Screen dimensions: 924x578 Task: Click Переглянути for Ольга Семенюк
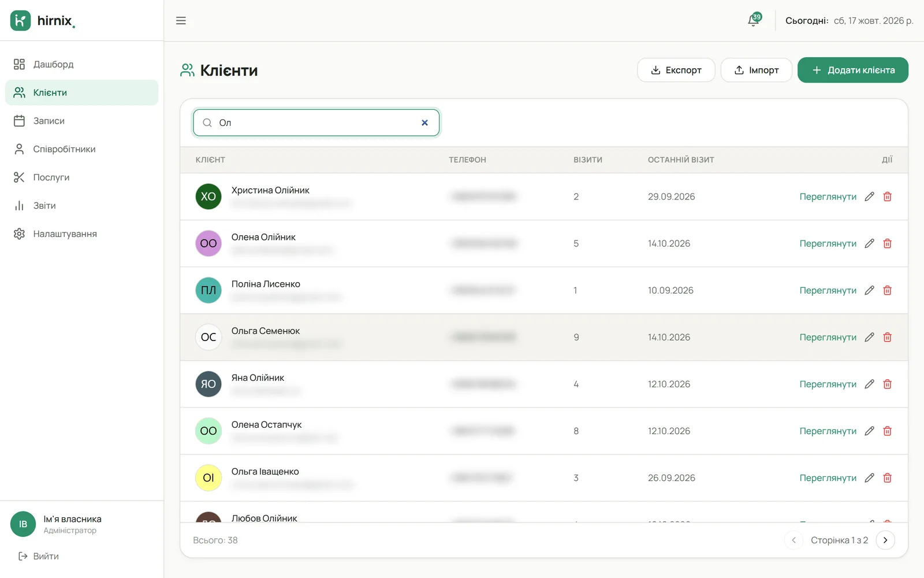[828, 337]
